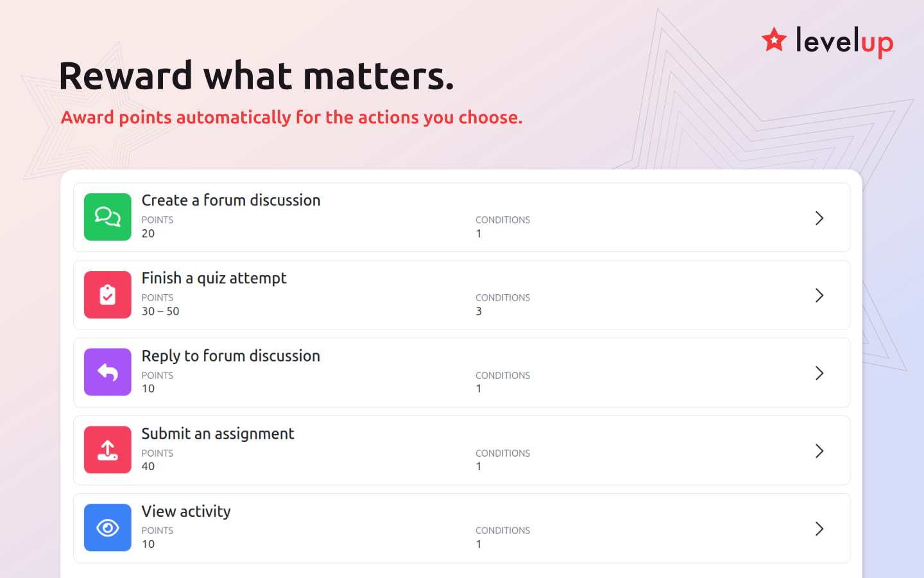Click the conditions count 3 for quiz

(479, 311)
